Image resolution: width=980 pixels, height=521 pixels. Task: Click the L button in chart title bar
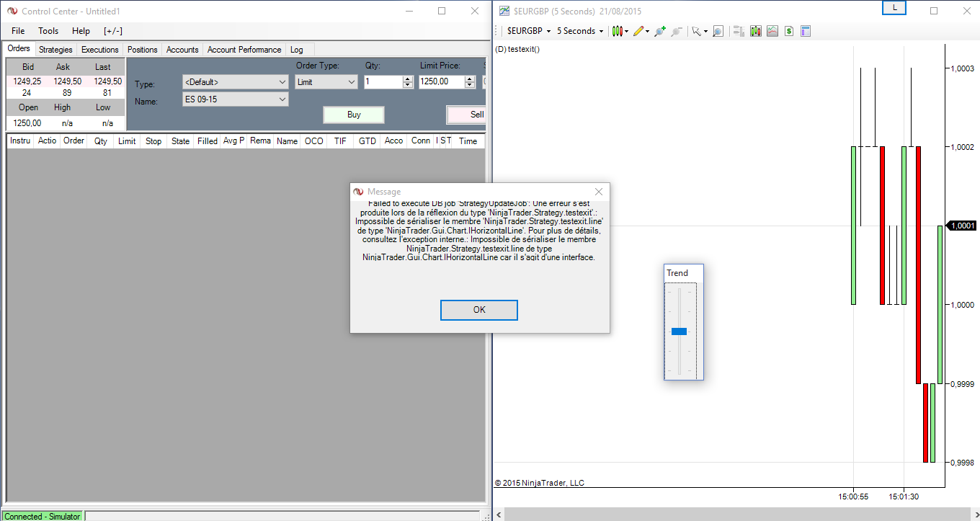click(894, 8)
